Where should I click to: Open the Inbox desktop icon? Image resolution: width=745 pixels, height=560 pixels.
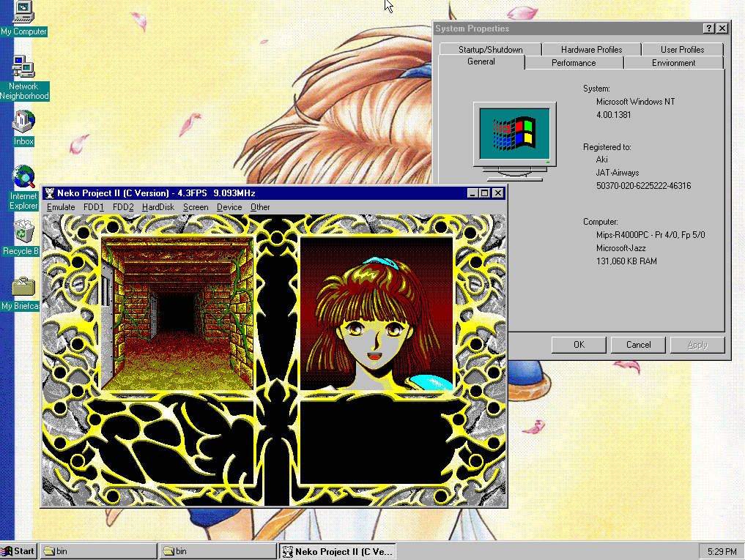pos(23,121)
